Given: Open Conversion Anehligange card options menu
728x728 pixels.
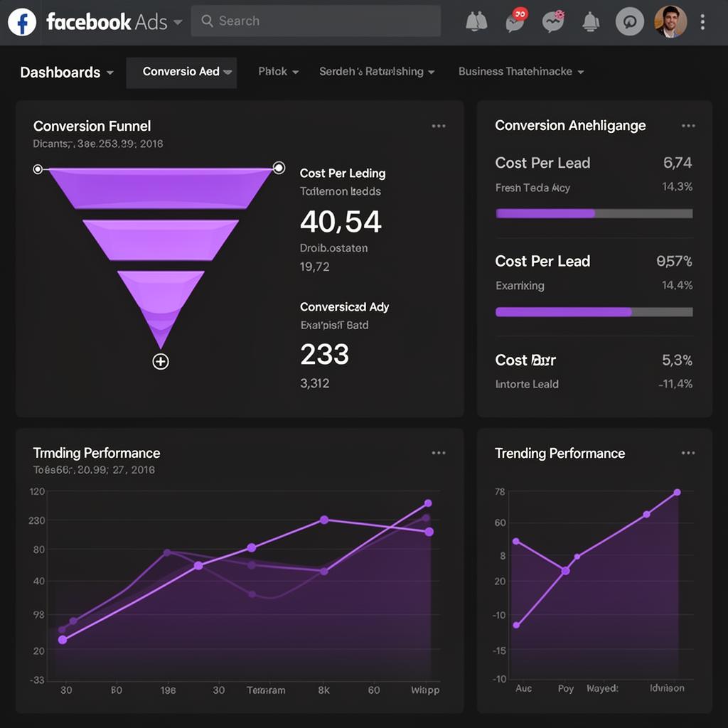Looking at the screenshot, I should pyautogui.click(x=688, y=126).
